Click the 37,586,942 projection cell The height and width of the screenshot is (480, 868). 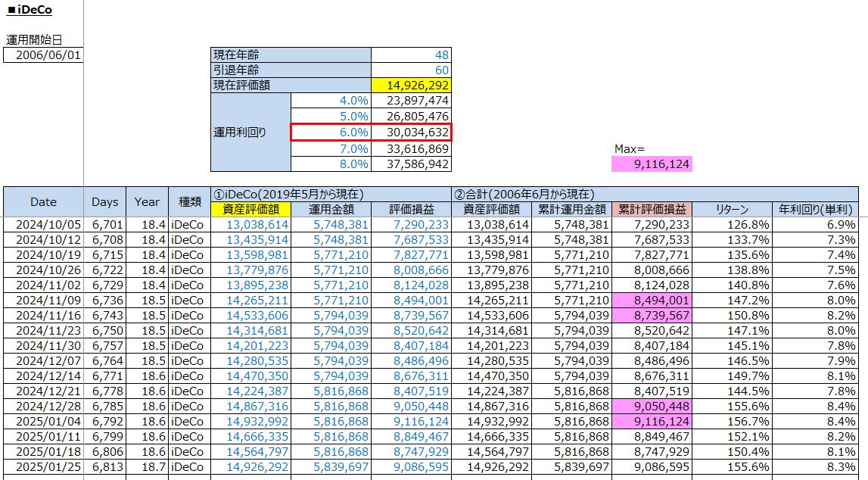tap(411, 164)
